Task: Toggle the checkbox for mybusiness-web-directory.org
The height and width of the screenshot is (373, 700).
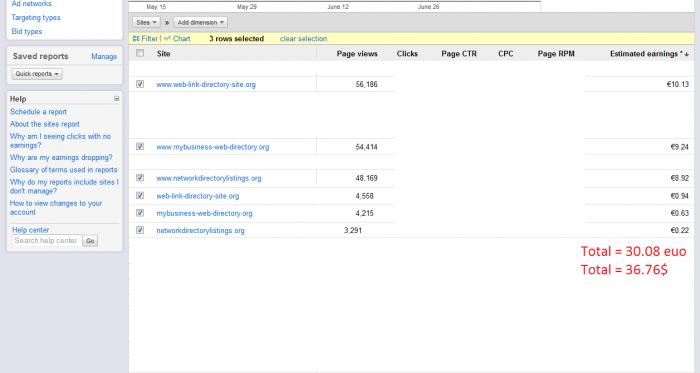Action: point(140,213)
